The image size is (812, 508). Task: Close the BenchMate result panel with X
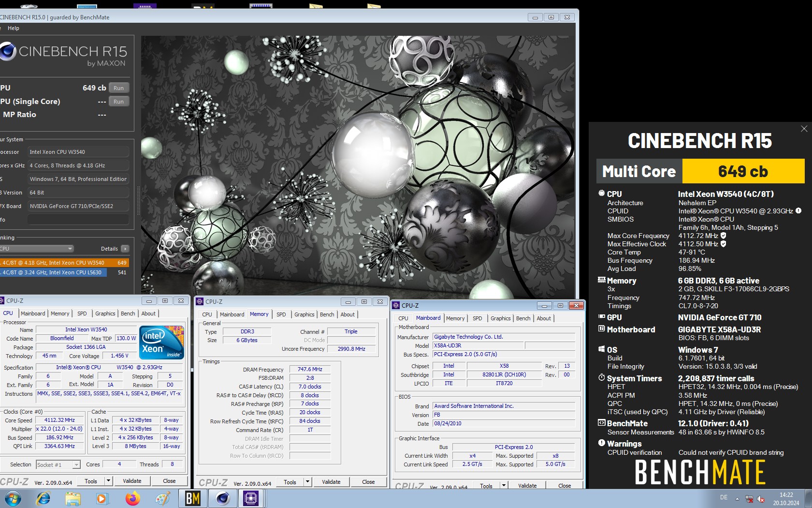804,129
